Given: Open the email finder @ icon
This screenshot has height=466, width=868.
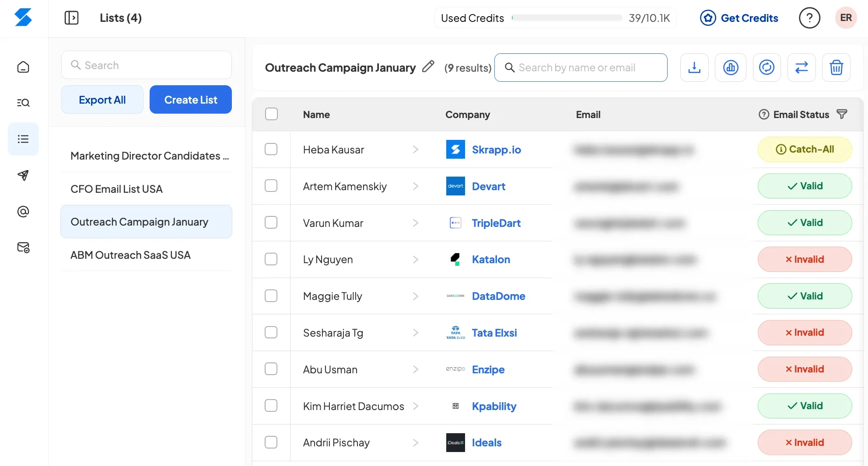Looking at the screenshot, I should pos(23,212).
